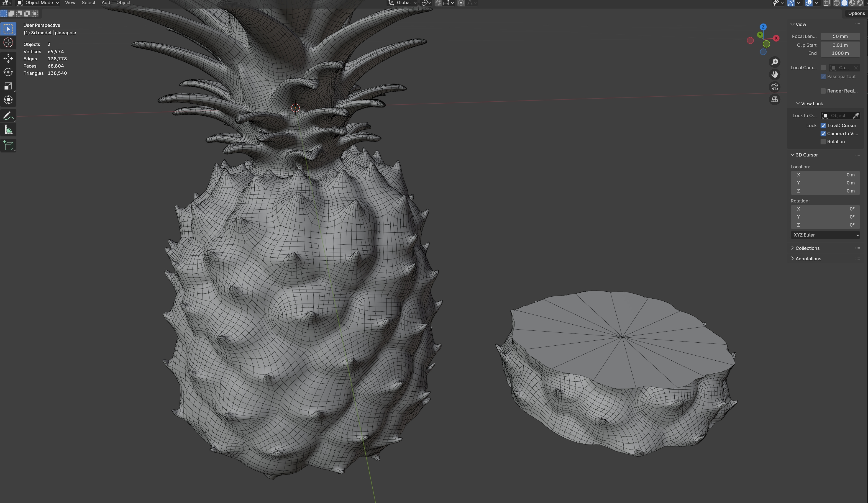Activate the Rotate tool

click(8, 72)
